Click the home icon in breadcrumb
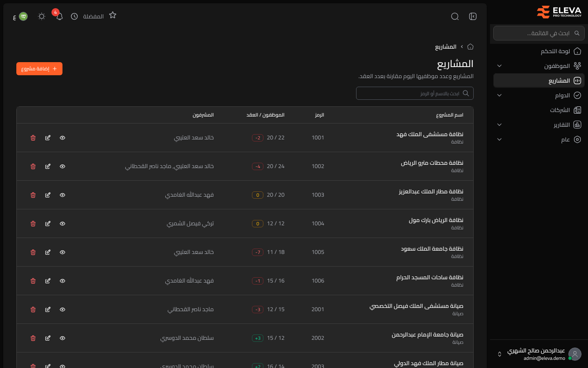The image size is (588, 368). [x=470, y=47]
